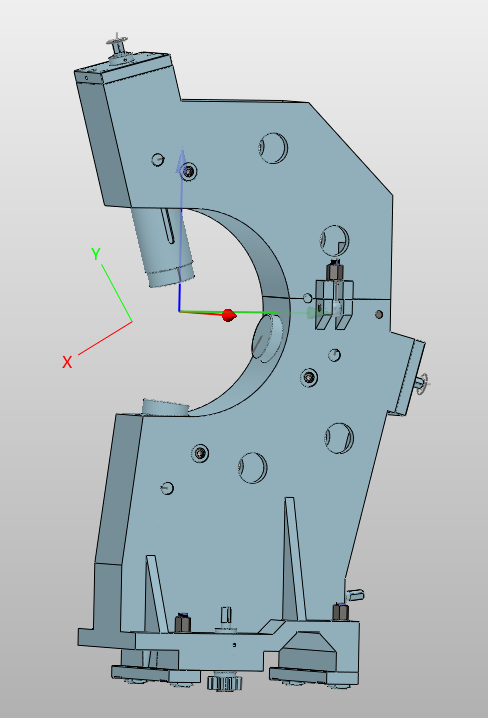The width and height of the screenshot is (488, 718).
Task: Select the angled cylindrical ram below housing
Action: tap(163, 247)
